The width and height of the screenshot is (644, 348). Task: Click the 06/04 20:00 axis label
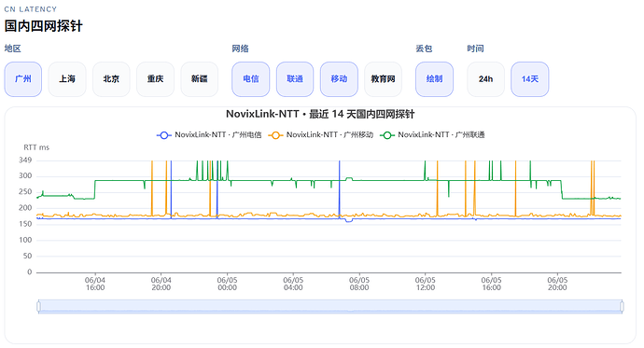tap(161, 284)
